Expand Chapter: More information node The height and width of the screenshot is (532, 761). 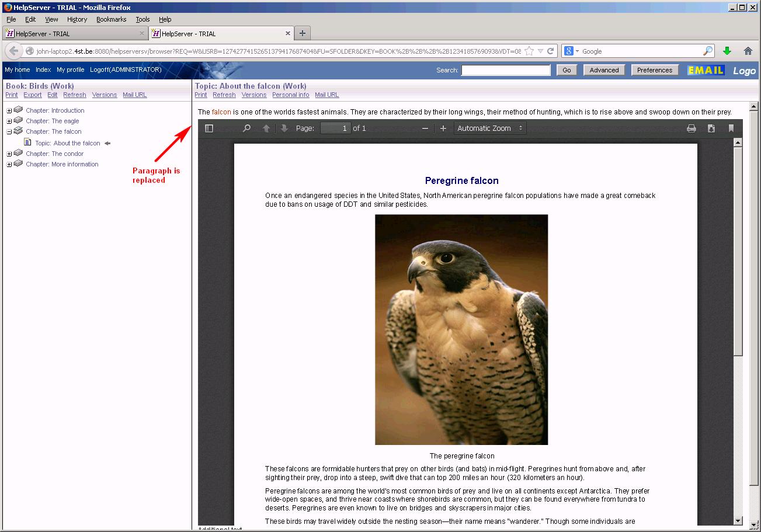point(9,165)
